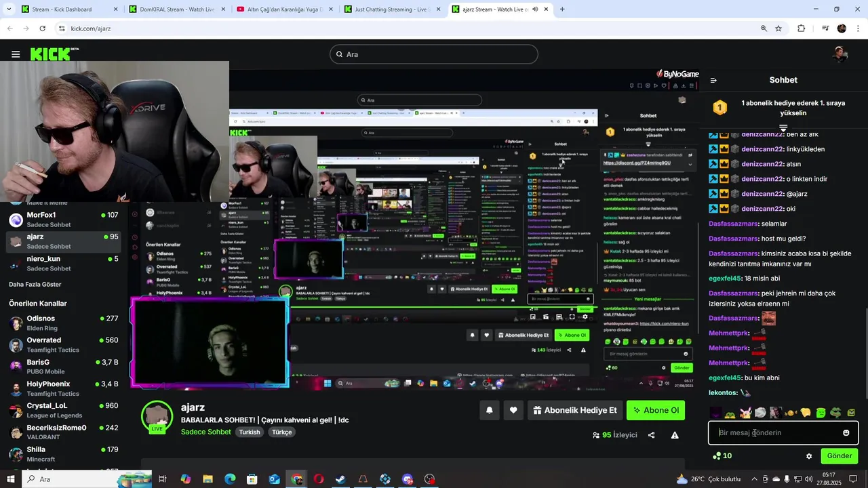Open a new browser tab
Viewport: 868px width, 488px height.
click(562, 9)
